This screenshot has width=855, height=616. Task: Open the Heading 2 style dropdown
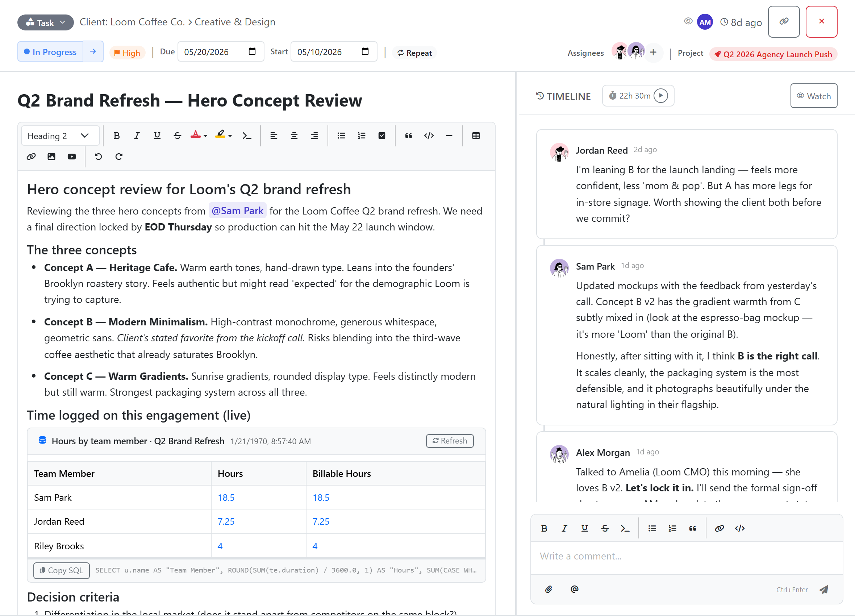click(x=60, y=136)
